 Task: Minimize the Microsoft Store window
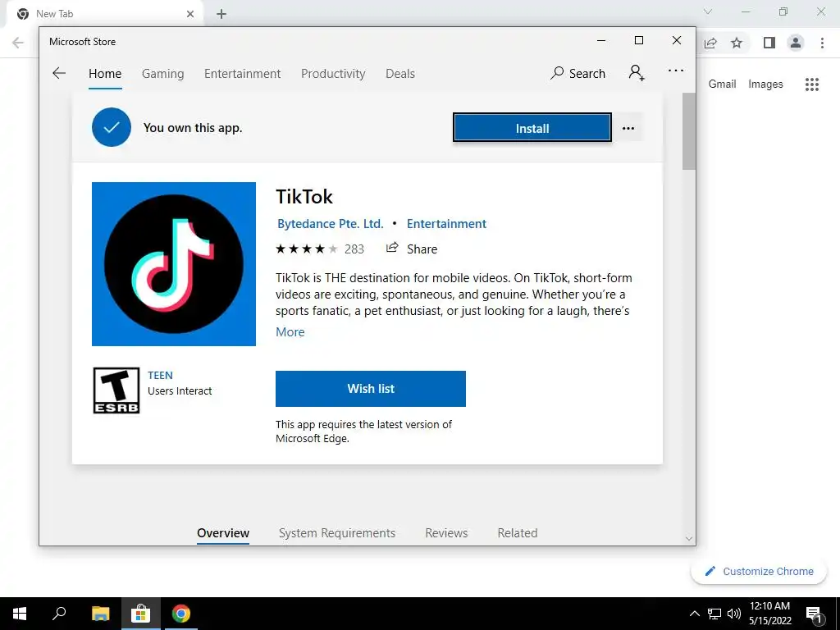pyautogui.click(x=601, y=41)
